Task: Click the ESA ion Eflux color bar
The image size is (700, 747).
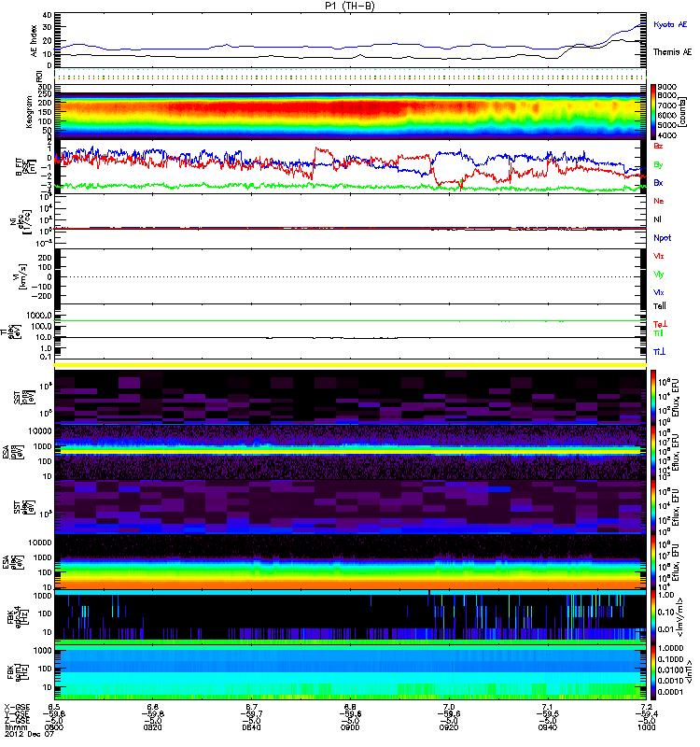Action: pos(653,452)
